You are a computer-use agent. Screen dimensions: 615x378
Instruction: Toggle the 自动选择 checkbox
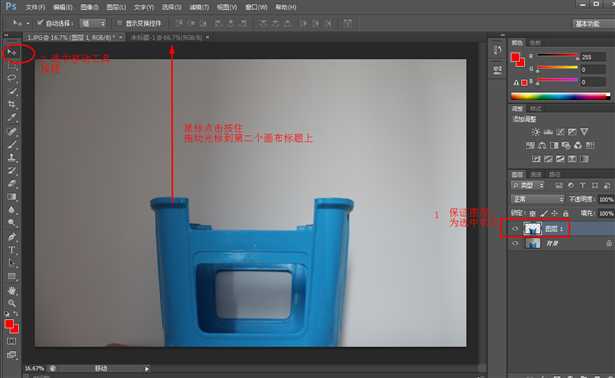pos(40,23)
